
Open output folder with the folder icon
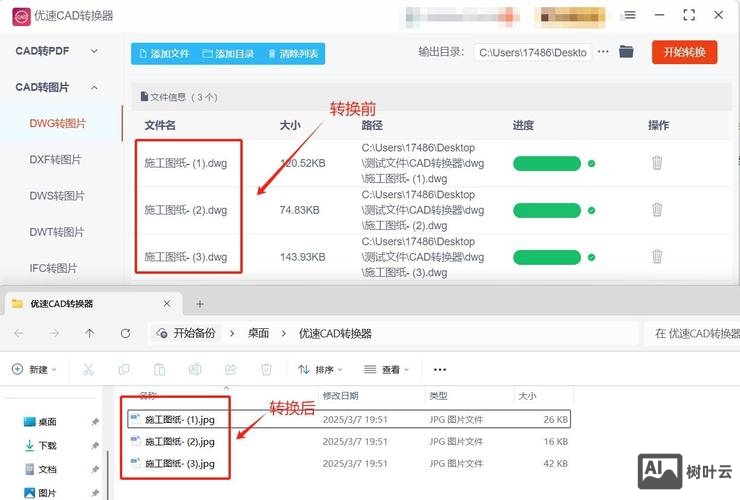626,51
